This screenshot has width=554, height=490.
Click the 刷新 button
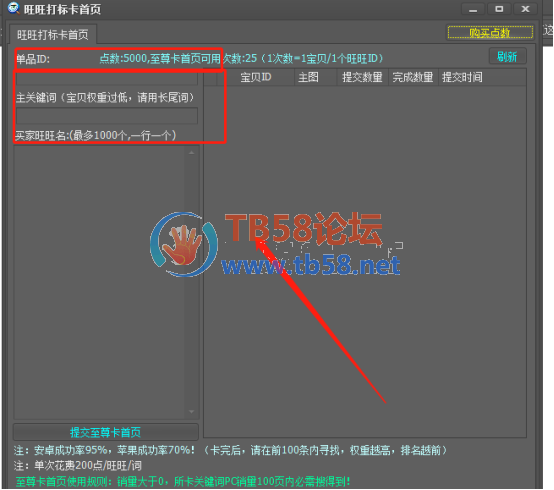[x=507, y=57]
